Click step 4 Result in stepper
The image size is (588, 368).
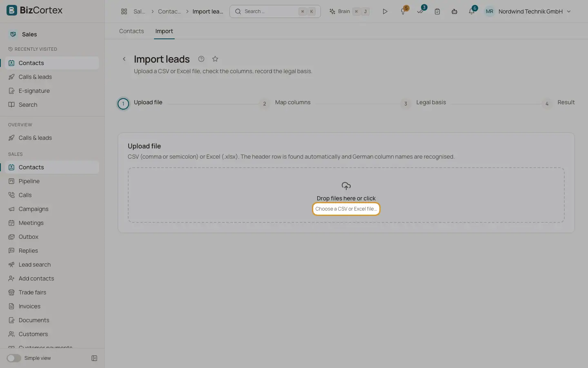point(558,103)
